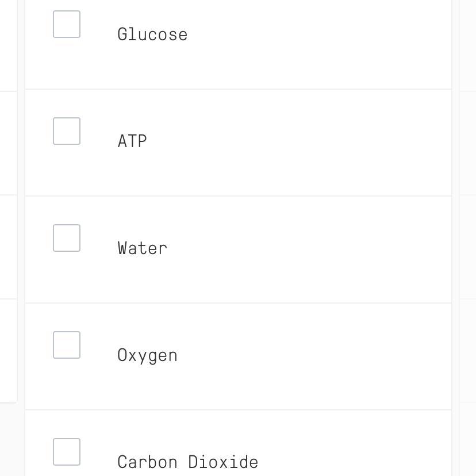476x476 pixels.
Task: Mark ATP as a selected answer
Action: [x=67, y=131]
